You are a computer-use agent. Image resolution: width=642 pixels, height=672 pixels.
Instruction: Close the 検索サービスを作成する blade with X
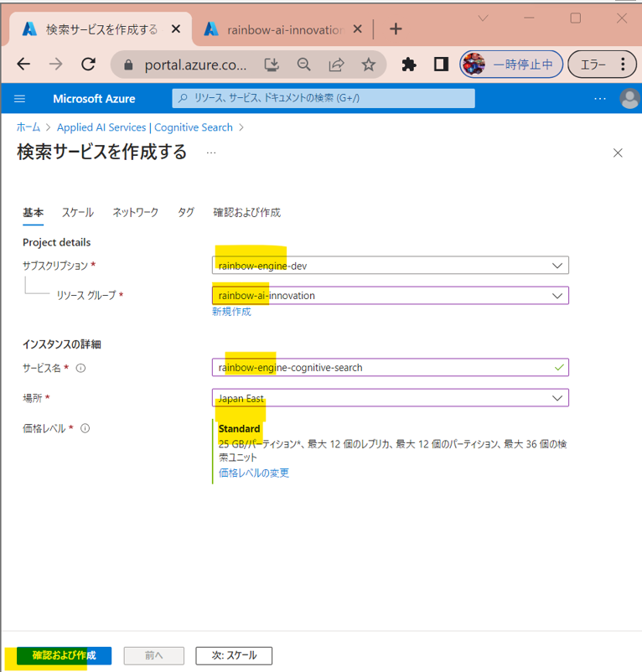[618, 153]
